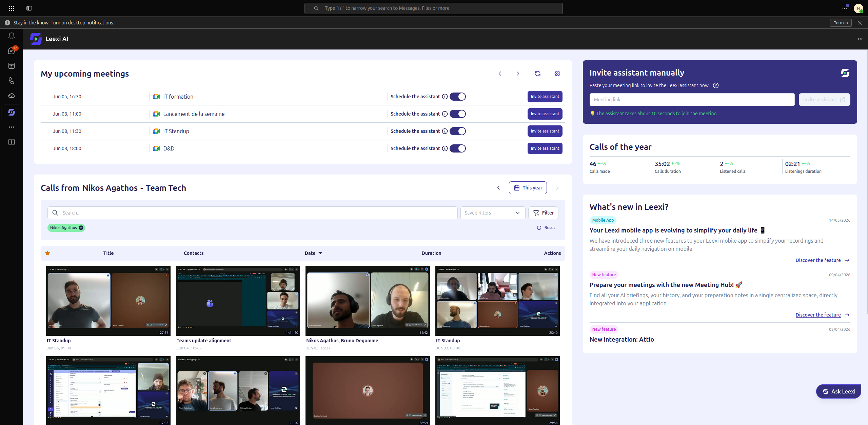Click the Contacts column header
868x425 pixels.
coord(194,253)
